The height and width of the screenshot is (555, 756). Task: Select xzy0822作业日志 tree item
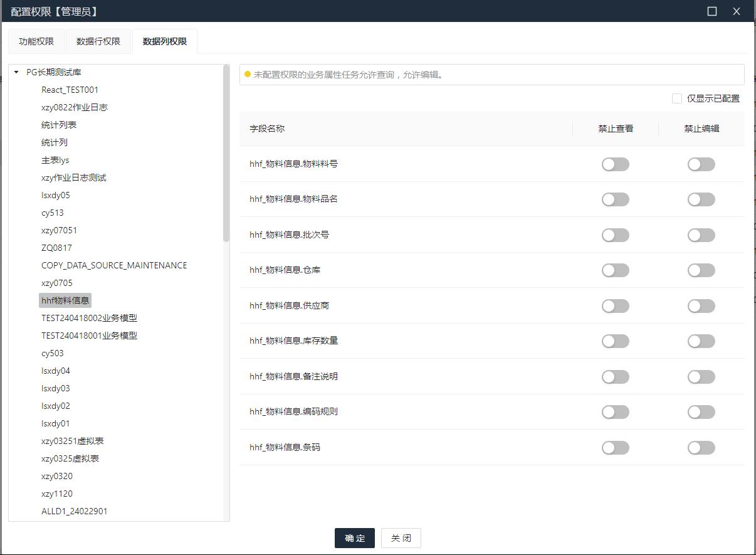[75, 107]
